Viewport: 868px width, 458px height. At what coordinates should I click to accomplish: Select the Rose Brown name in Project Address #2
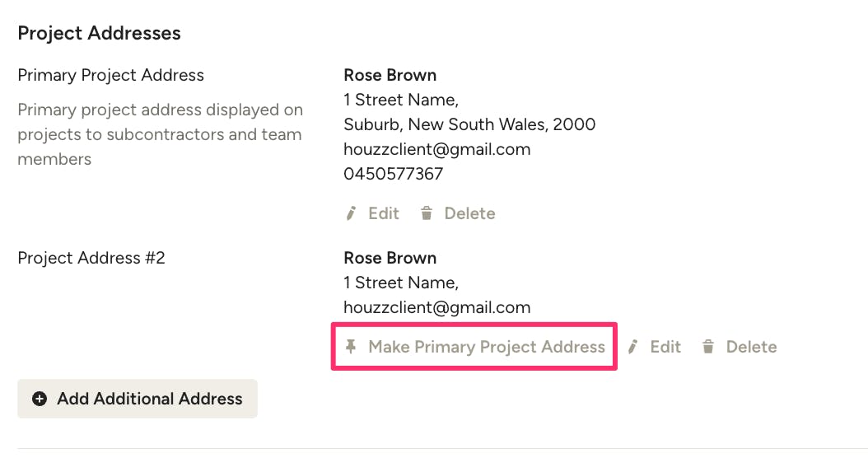pyautogui.click(x=390, y=258)
